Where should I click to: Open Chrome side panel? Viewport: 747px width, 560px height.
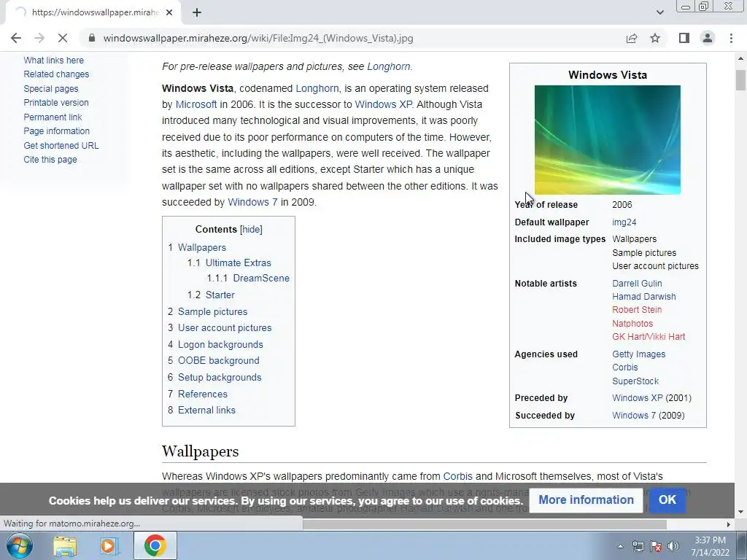pyautogui.click(x=684, y=38)
